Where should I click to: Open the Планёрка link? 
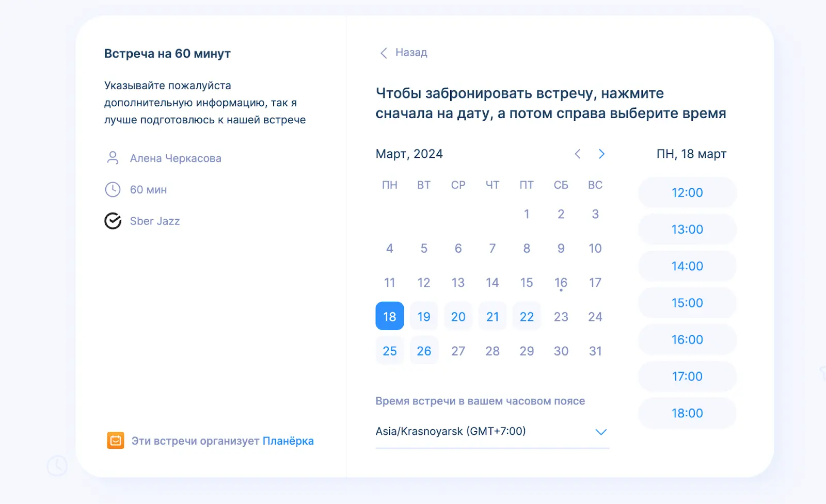pyautogui.click(x=288, y=441)
